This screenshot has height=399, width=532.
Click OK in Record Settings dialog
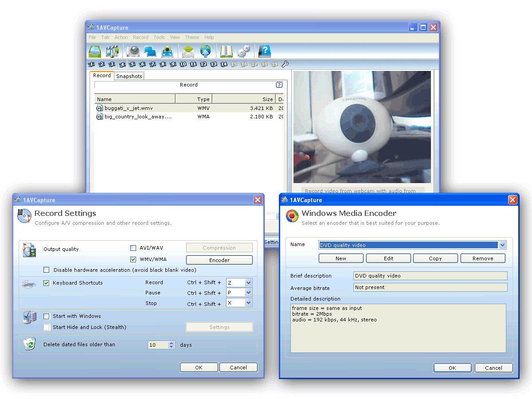tap(199, 367)
